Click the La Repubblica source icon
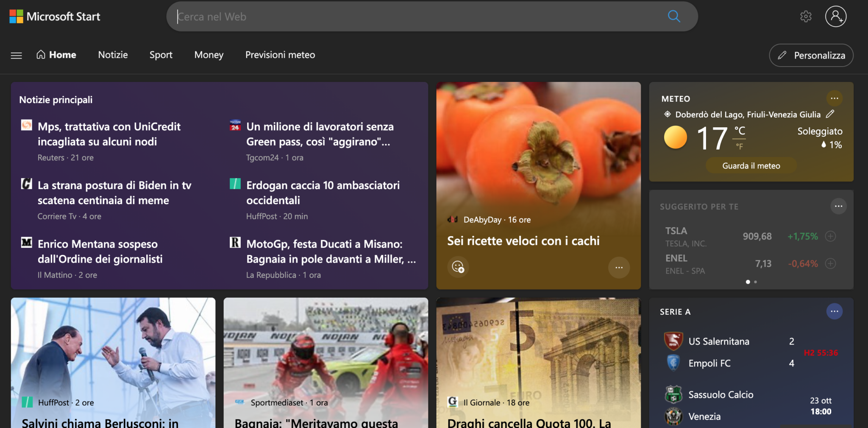Image resolution: width=868 pixels, height=428 pixels. point(235,242)
